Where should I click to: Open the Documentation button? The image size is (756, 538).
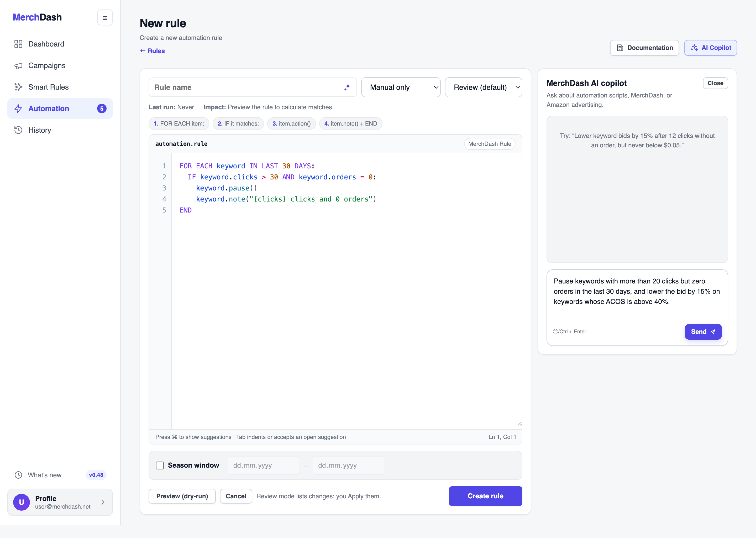click(x=644, y=48)
